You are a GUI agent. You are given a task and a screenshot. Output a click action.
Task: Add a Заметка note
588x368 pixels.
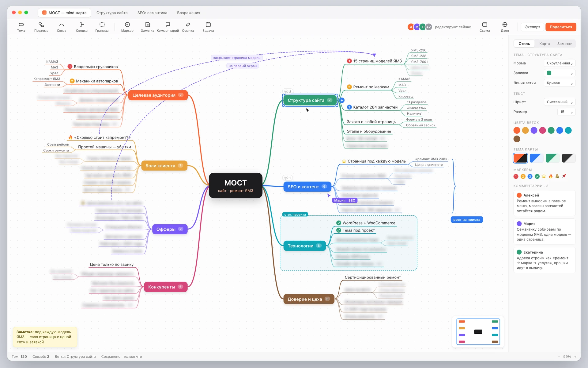(148, 27)
